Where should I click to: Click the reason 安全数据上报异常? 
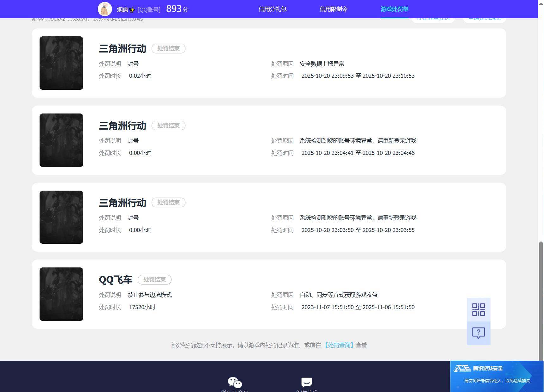click(322, 64)
